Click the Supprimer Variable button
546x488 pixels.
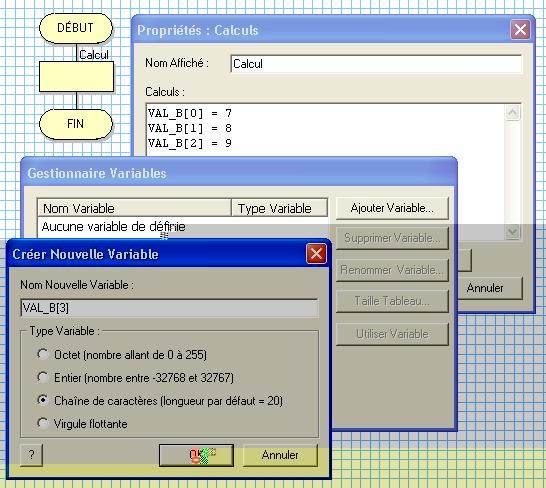392,238
